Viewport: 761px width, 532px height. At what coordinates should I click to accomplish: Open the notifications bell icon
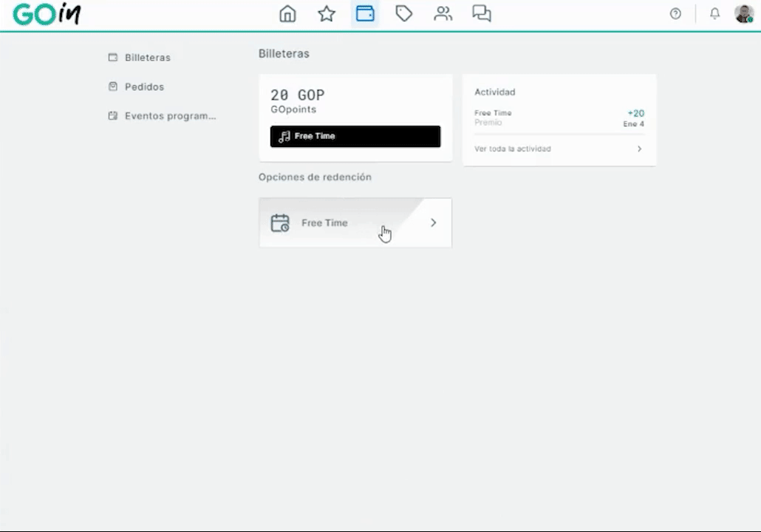coord(714,14)
